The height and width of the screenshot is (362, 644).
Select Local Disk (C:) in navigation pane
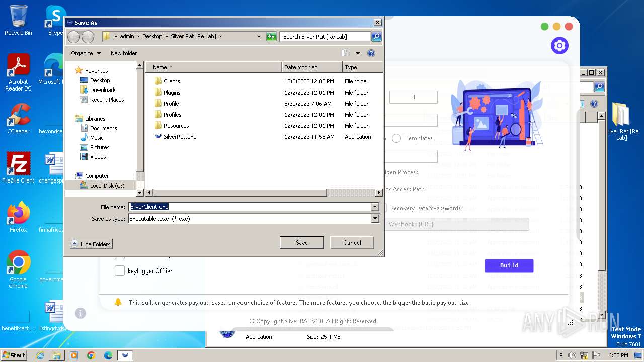pyautogui.click(x=107, y=186)
